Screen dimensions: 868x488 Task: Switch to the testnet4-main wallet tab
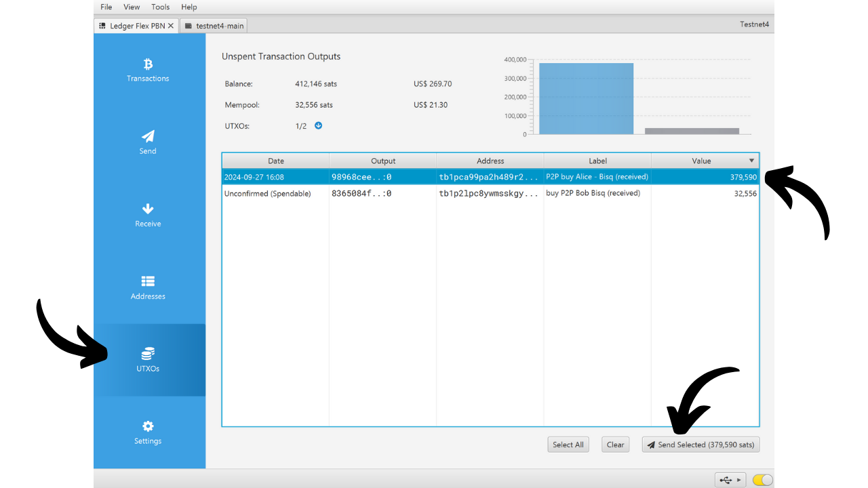click(x=214, y=26)
